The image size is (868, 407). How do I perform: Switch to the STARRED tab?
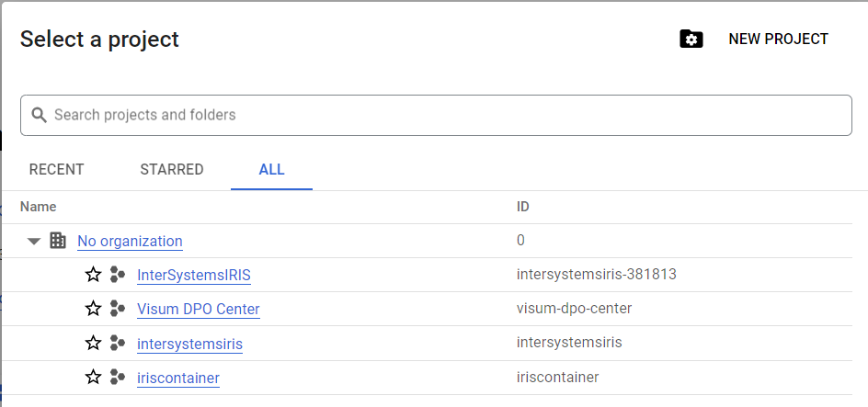172,169
